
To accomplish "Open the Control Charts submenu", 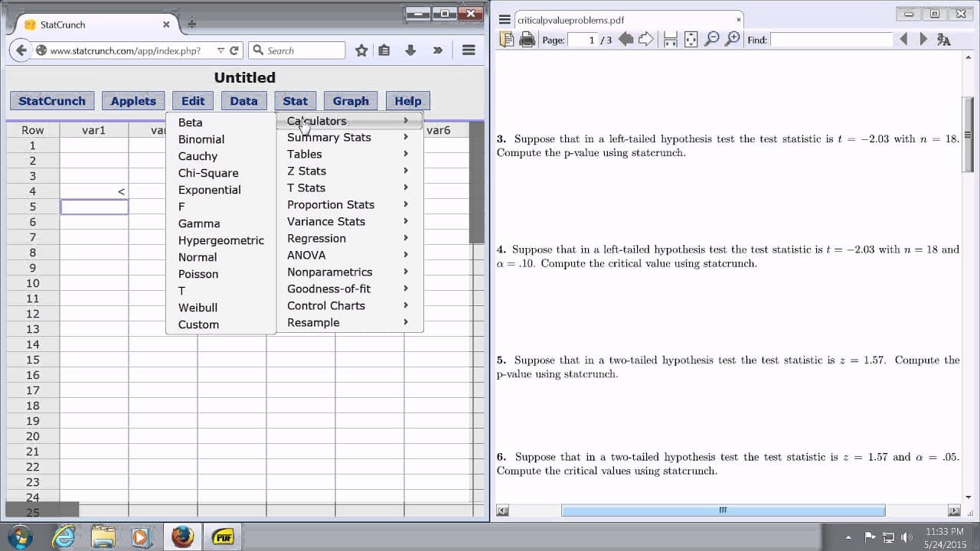I will point(348,306).
